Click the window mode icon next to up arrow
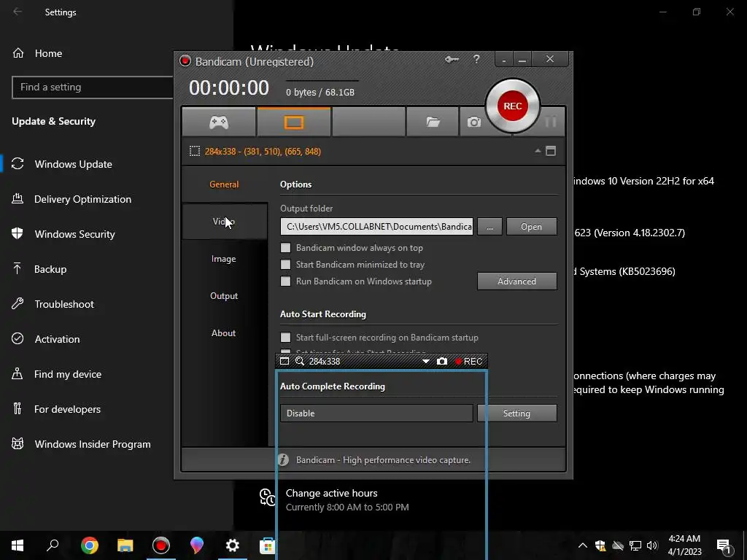The width and height of the screenshot is (747, 560). coord(551,151)
